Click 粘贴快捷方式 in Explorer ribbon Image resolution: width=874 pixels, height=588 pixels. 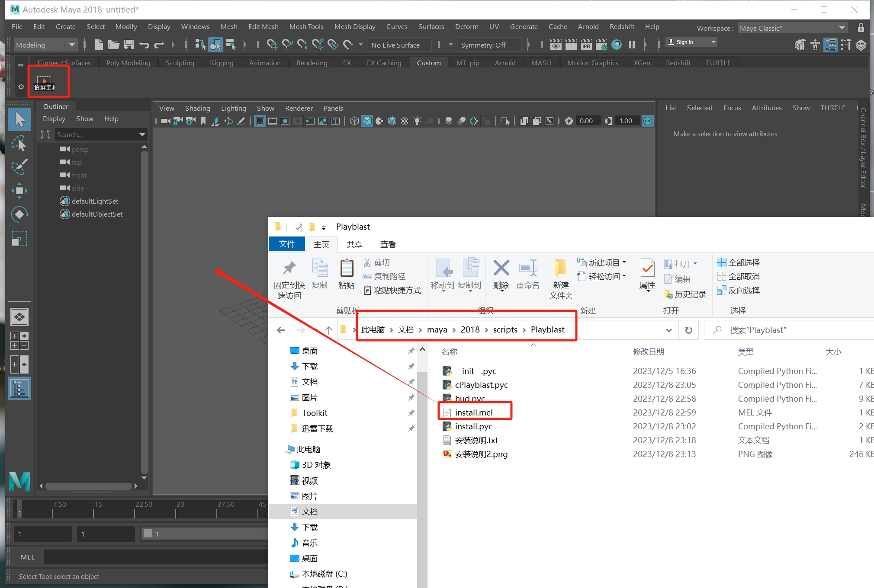click(392, 290)
